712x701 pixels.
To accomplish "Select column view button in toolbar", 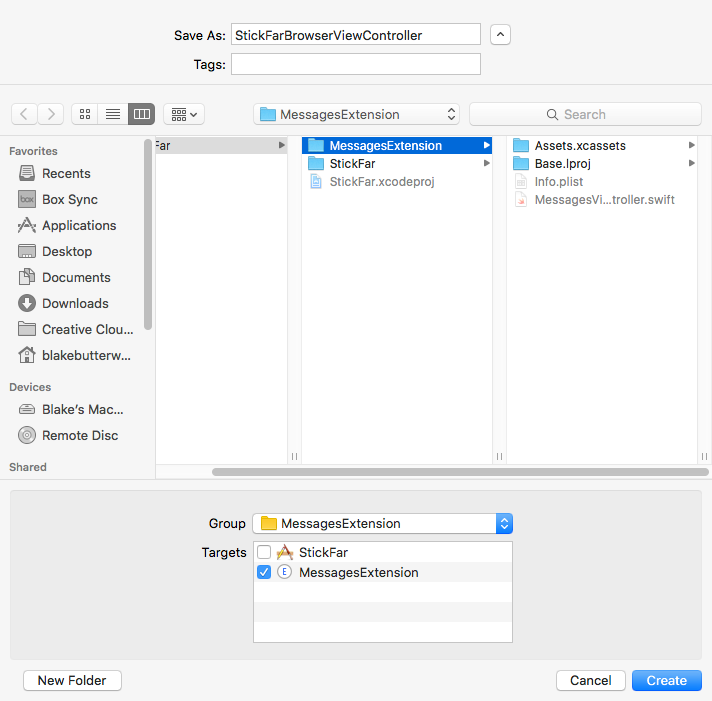I will (x=142, y=114).
